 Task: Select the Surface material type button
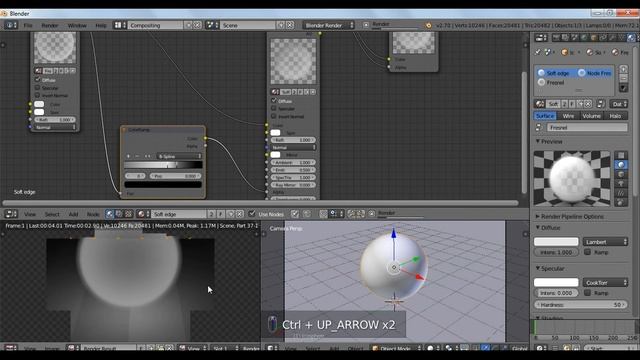[545, 116]
